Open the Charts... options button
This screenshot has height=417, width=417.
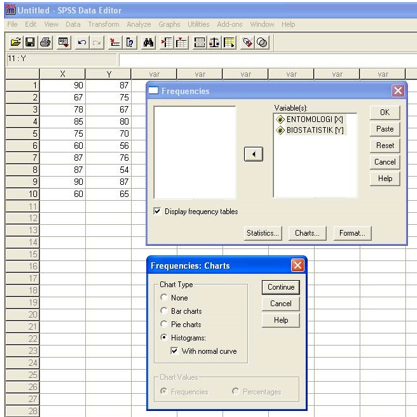click(307, 233)
